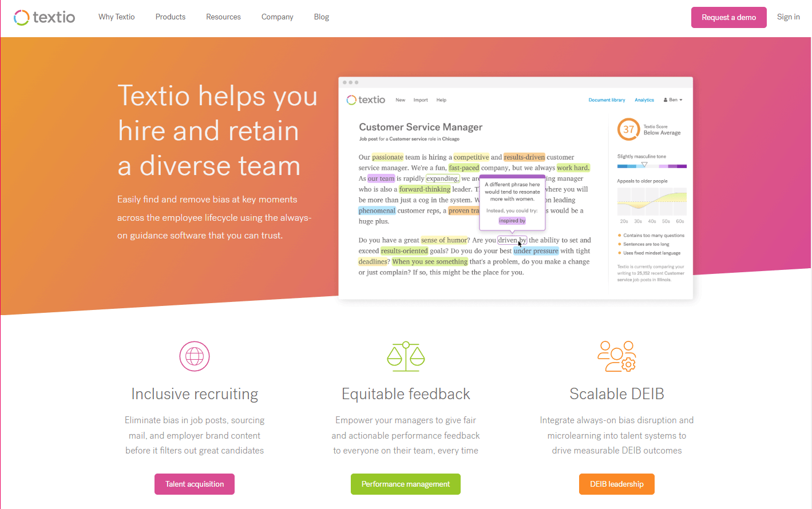Open Analytics in product screenshot
The image size is (812, 509).
pyautogui.click(x=644, y=100)
